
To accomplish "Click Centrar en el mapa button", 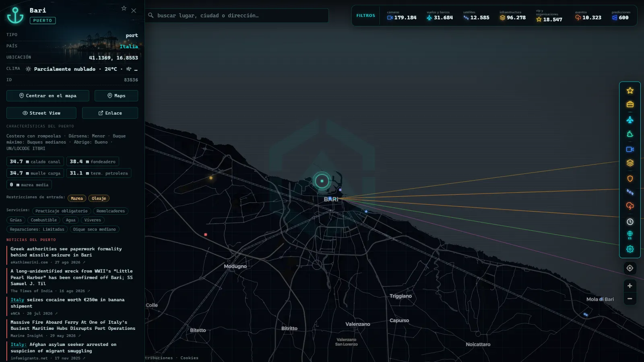I will (48, 96).
